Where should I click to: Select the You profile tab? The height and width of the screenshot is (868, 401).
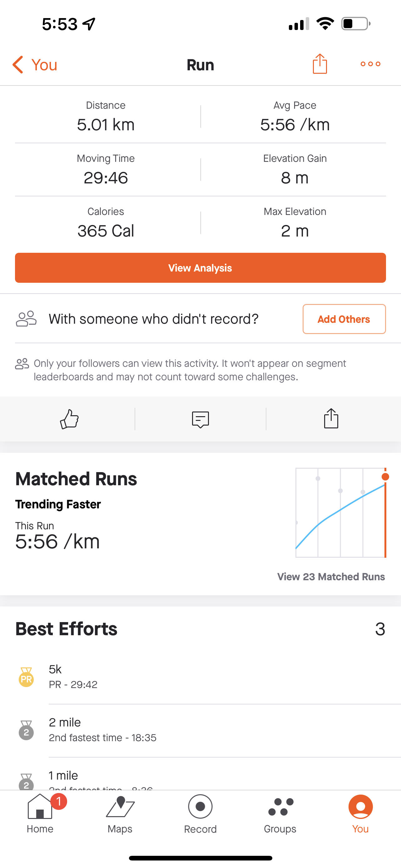point(360,813)
